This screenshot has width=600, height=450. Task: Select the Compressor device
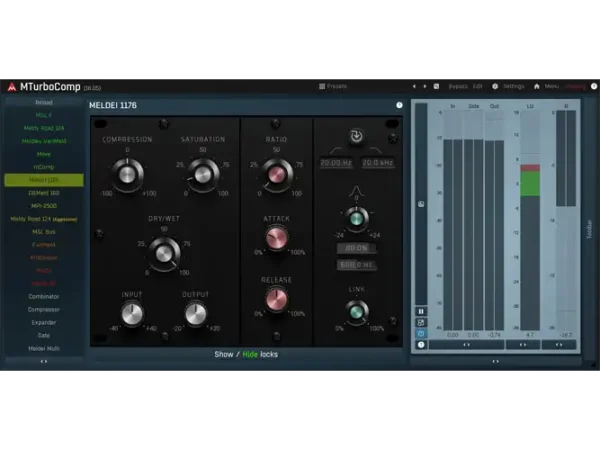44,310
